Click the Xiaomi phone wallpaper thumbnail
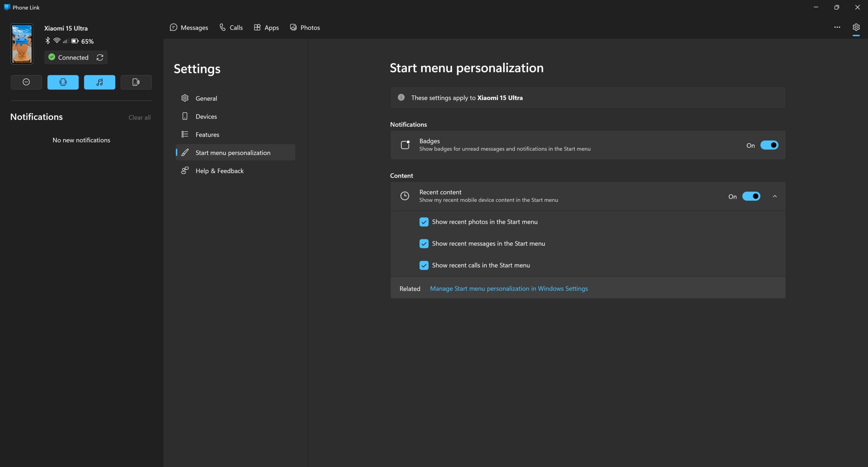868x467 pixels. tap(22, 44)
